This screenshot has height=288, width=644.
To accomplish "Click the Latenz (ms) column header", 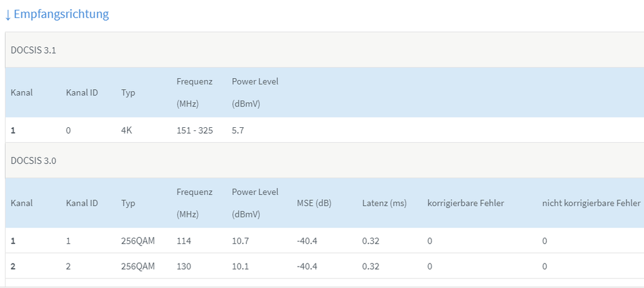I will coord(384,203).
